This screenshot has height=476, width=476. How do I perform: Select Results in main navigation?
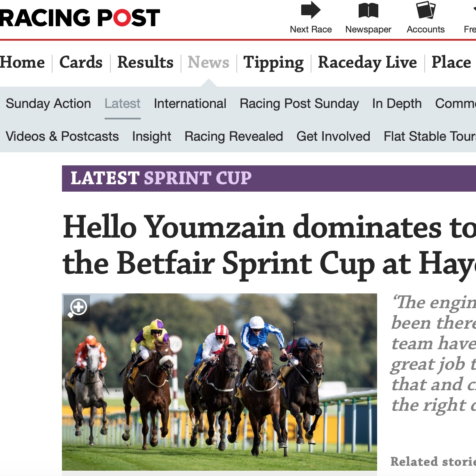click(x=145, y=62)
